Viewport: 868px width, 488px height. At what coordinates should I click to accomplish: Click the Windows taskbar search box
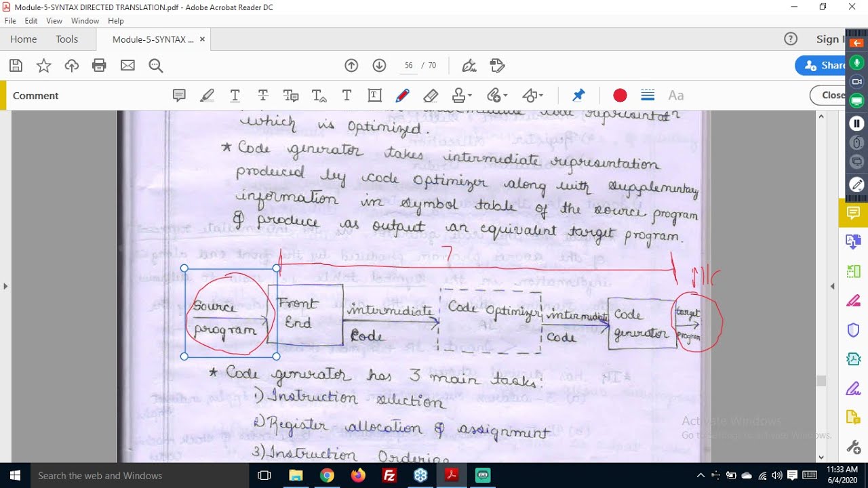139,476
